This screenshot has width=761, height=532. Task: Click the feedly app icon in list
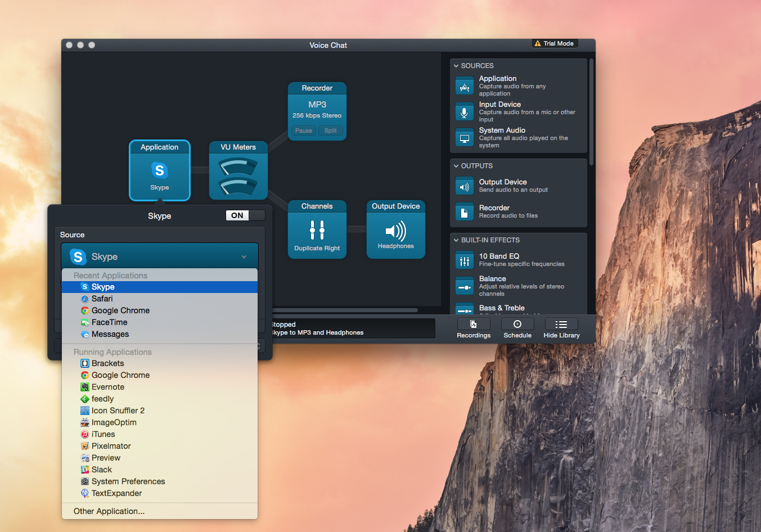pos(85,399)
